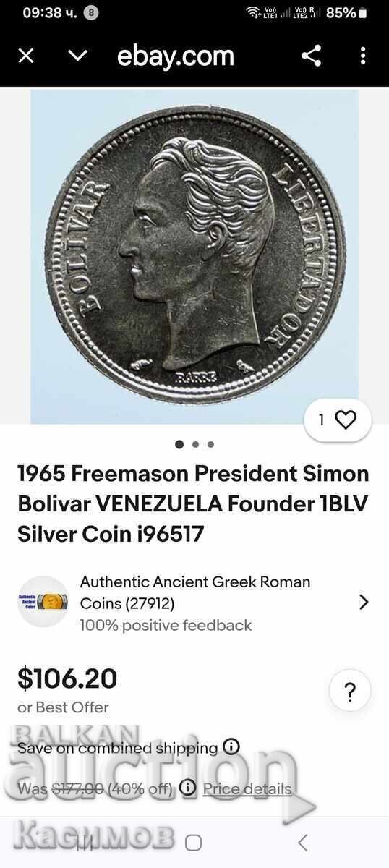Open the Simon Bolivar coin image
Image resolution: width=389 pixels, height=868 pixels.
click(194, 256)
